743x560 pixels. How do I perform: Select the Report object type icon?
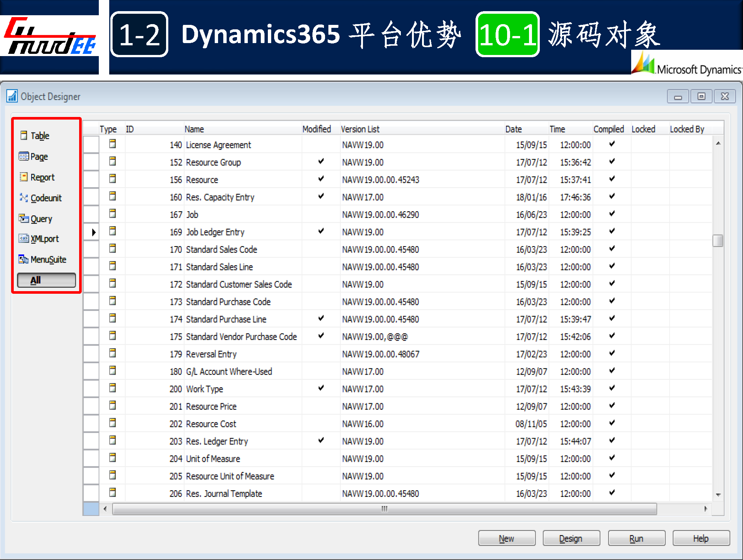[24, 177]
